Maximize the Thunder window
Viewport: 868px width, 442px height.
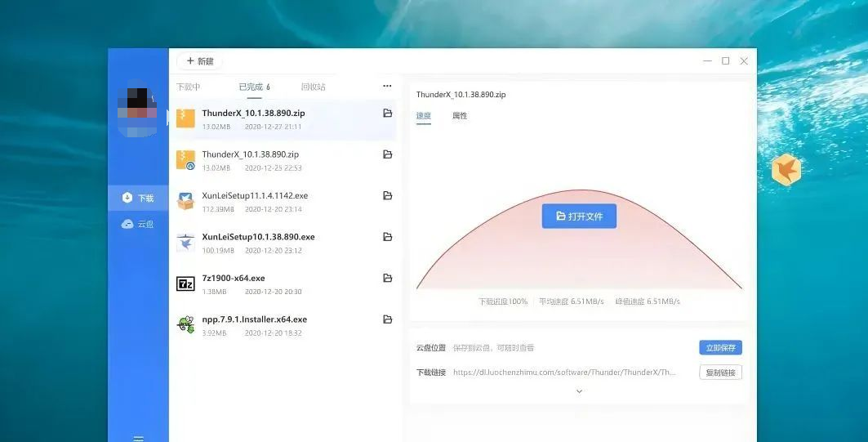pyautogui.click(x=726, y=61)
